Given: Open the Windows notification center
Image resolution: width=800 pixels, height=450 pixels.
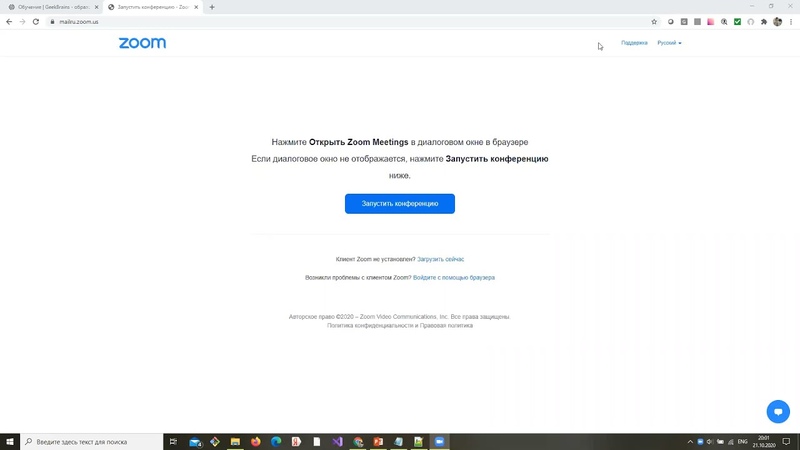Looking at the screenshot, I should tap(786, 442).
